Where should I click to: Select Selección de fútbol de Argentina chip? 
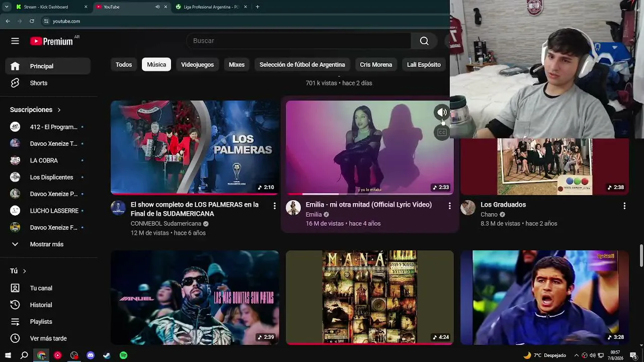tap(302, 64)
